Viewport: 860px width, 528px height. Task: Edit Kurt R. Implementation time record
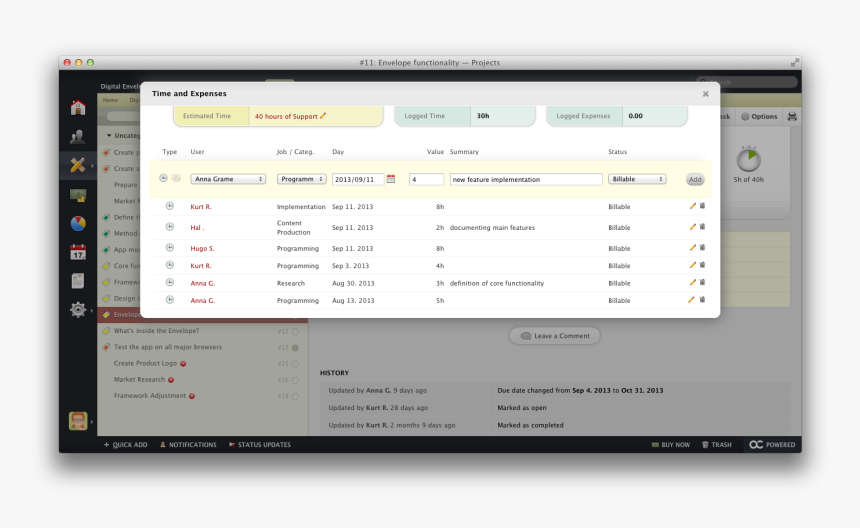click(692, 206)
